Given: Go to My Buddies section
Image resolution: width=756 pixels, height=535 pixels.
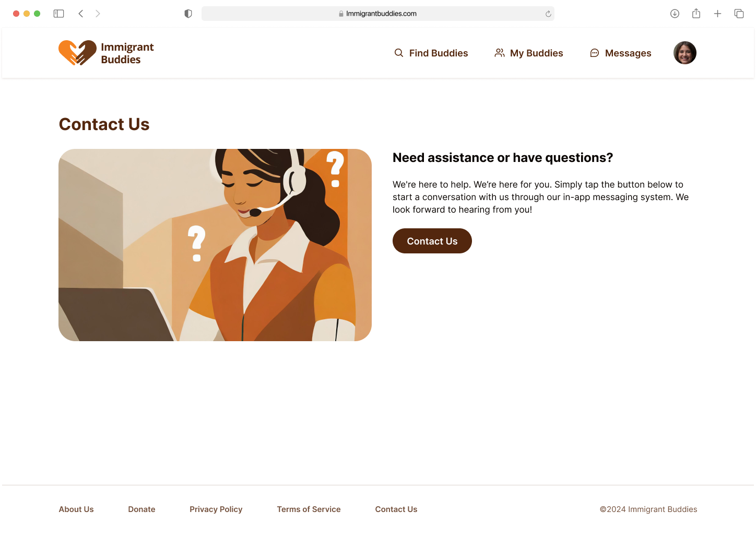Looking at the screenshot, I should click(529, 53).
